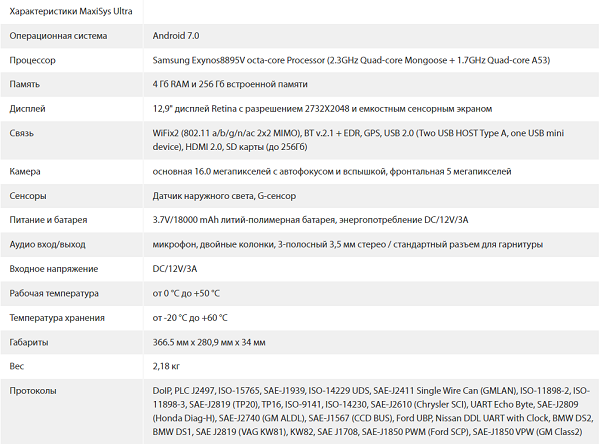Click the 'Питание и батарея' row label
The image size is (600, 444).
[x=49, y=220]
